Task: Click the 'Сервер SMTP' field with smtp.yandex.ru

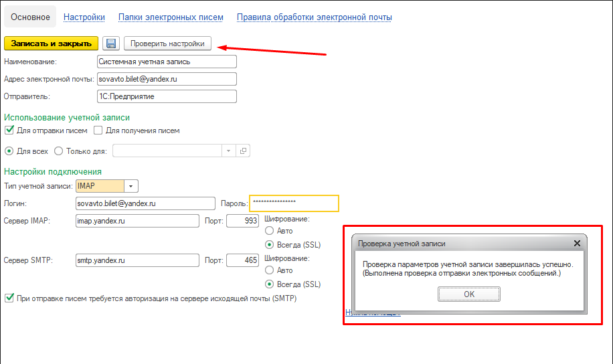Action: click(137, 260)
